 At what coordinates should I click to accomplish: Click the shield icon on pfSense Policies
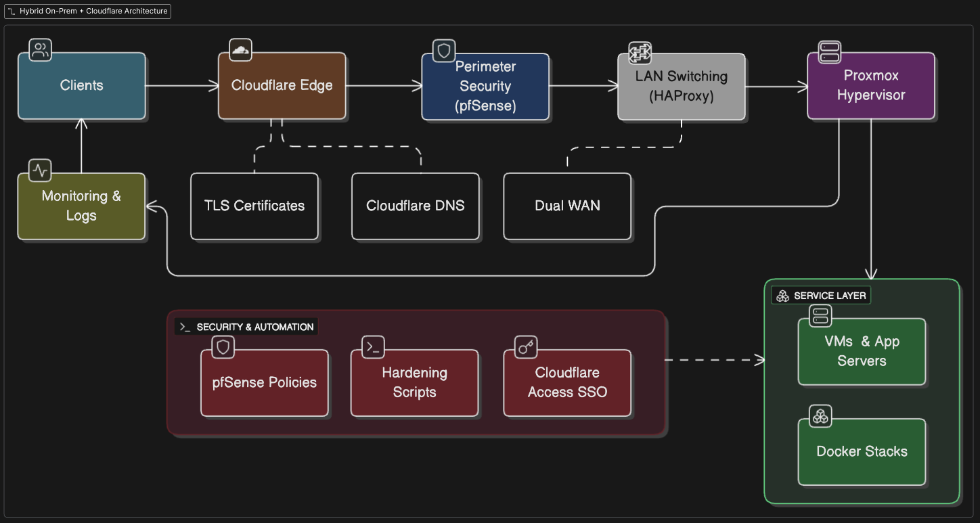coord(223,348)
